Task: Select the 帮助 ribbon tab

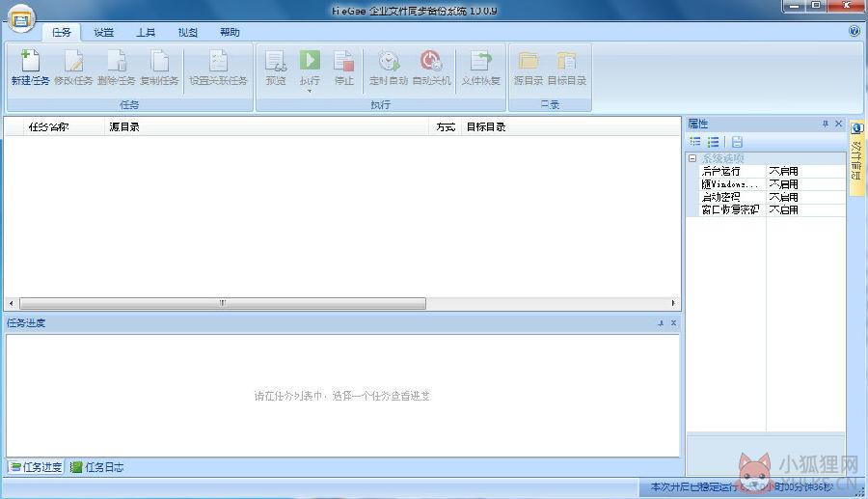Action: pyautogui.click(x=230, y=32)
